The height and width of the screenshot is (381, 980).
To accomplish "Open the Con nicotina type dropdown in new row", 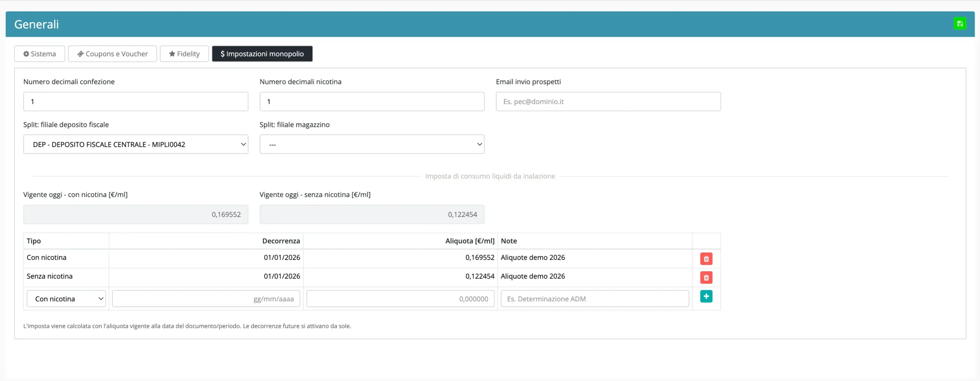I will click(66, 299).
